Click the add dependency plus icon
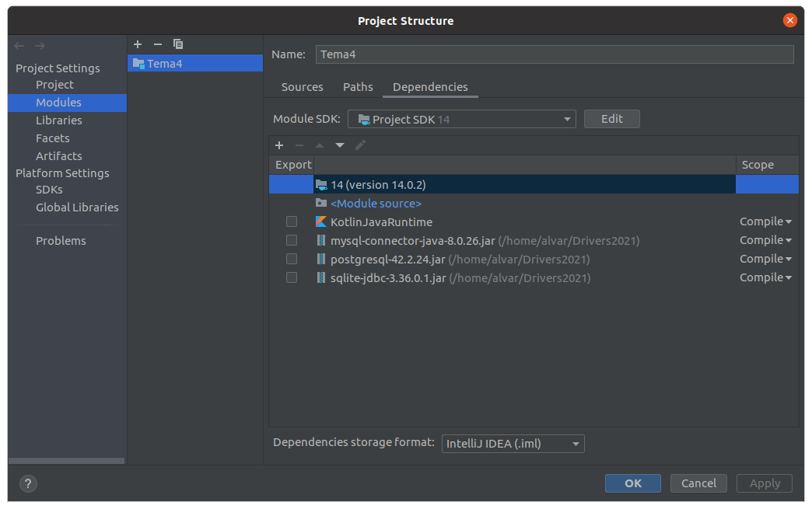Image resolution: width=812 pixels, height=509 pixels. [279, 145]
